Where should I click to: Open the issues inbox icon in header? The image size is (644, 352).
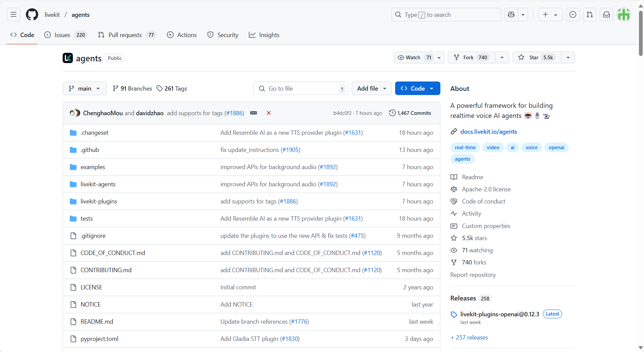[573, 14]
